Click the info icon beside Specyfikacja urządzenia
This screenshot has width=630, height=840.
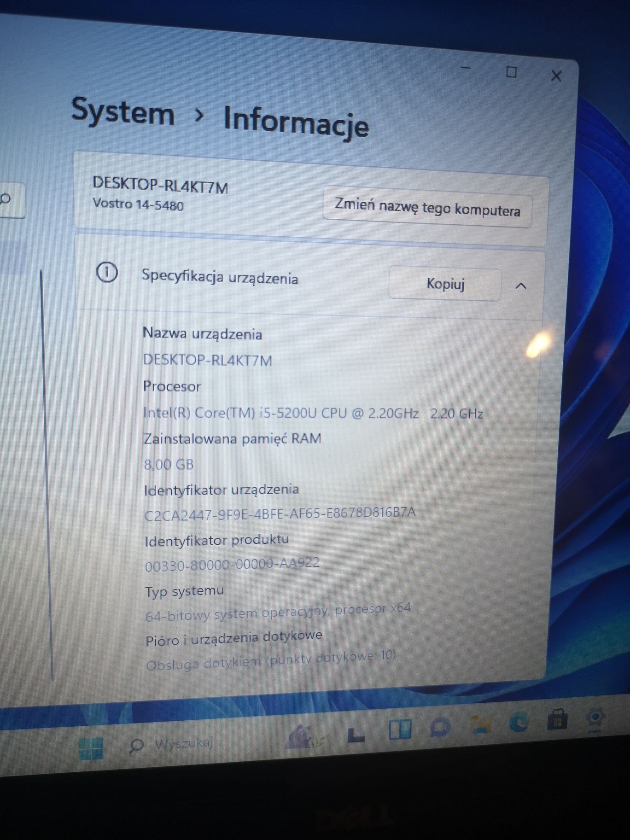[107, 272]
